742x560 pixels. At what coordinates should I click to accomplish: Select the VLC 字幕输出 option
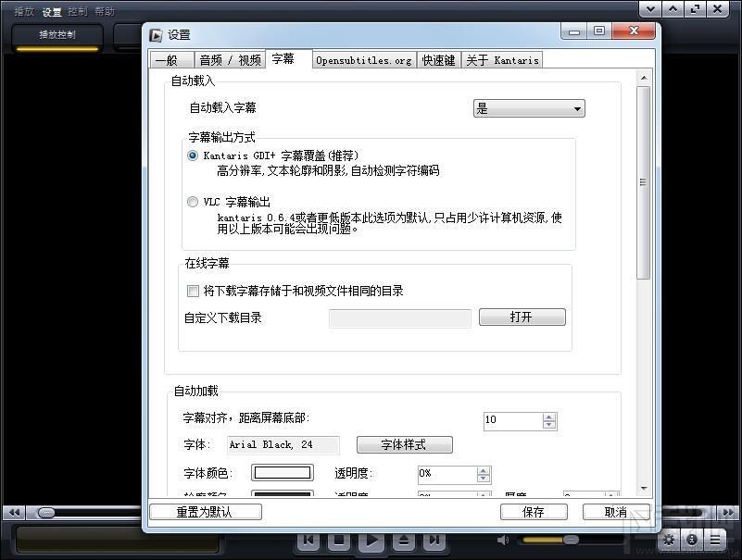click(193, 201)
